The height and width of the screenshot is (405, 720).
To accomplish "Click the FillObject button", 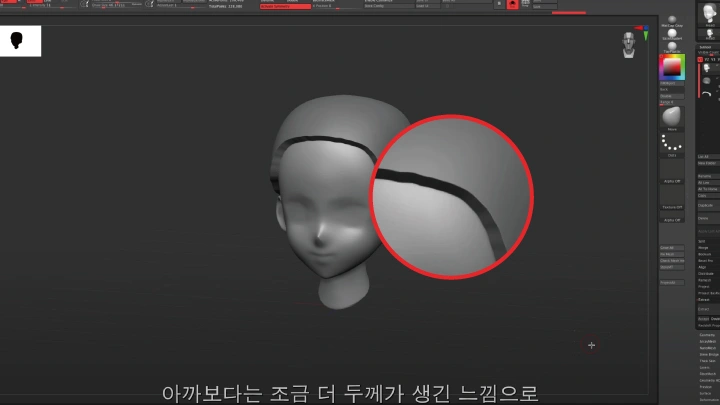I will click(x=672, y=84).
